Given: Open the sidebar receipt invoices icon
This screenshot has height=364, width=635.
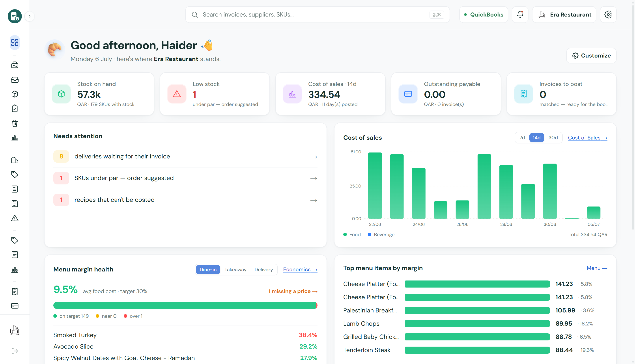Looking at the screenshot, I should (15, 291).
